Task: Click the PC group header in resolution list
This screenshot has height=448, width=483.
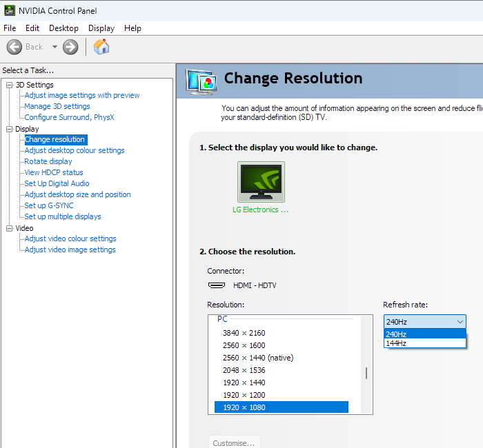Action: tap(222, 319)
